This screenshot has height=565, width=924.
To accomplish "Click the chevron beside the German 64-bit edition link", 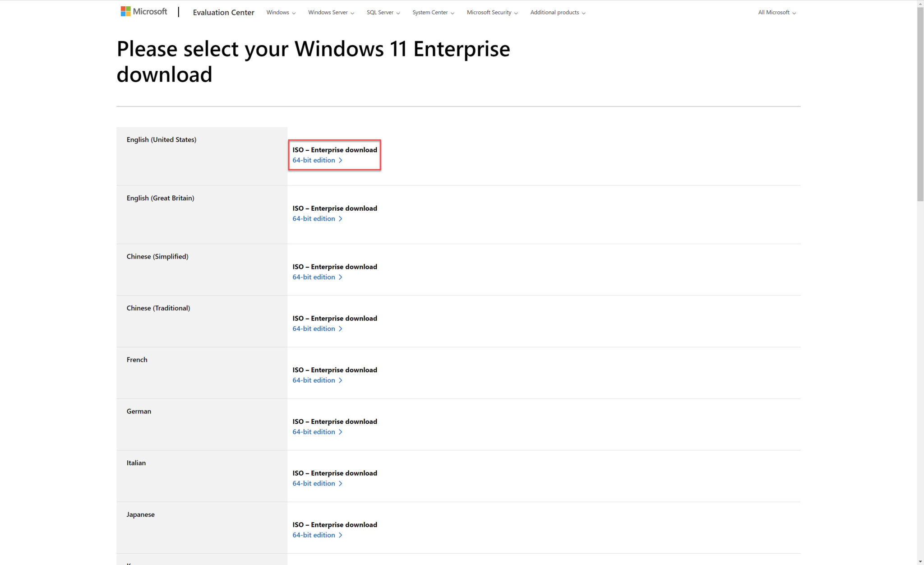I will 341,432.
